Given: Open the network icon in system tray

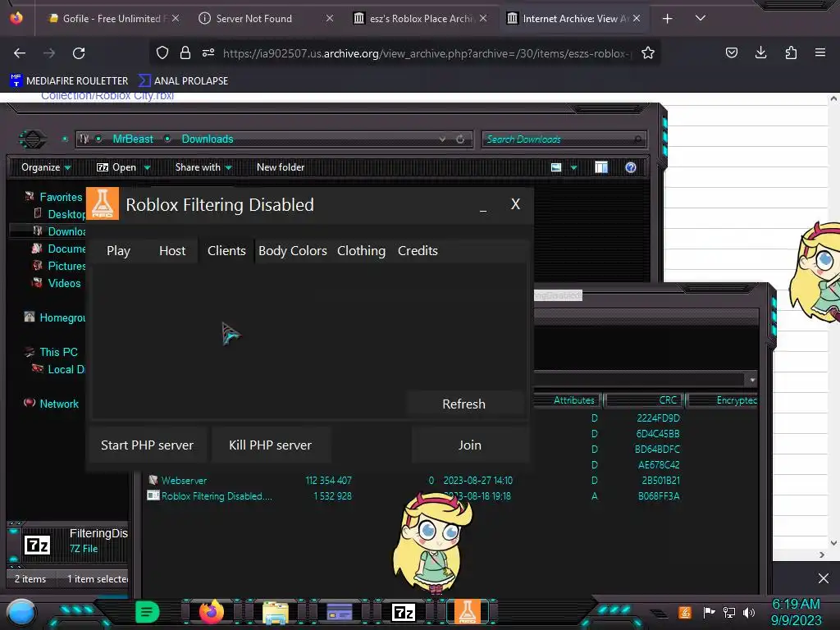Looking at the screenshot, I should click(729, 612).
